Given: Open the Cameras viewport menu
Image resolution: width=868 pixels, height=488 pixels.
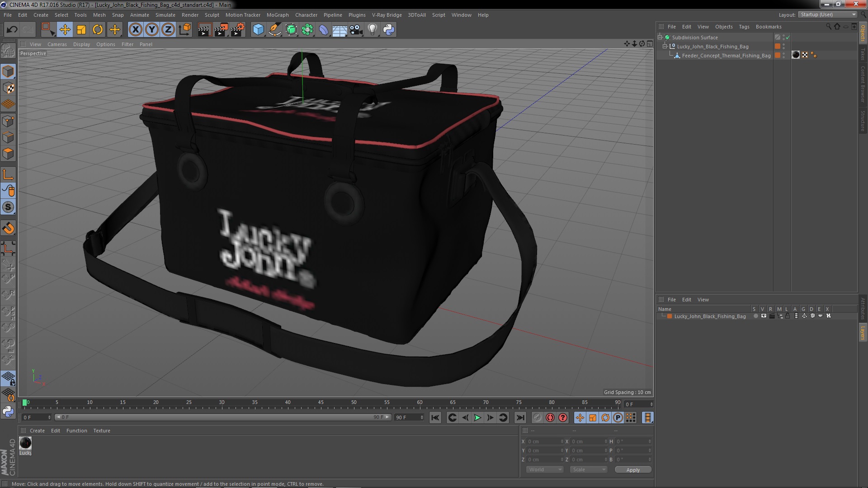Looking at the screenshot, I should coord(57,44).
